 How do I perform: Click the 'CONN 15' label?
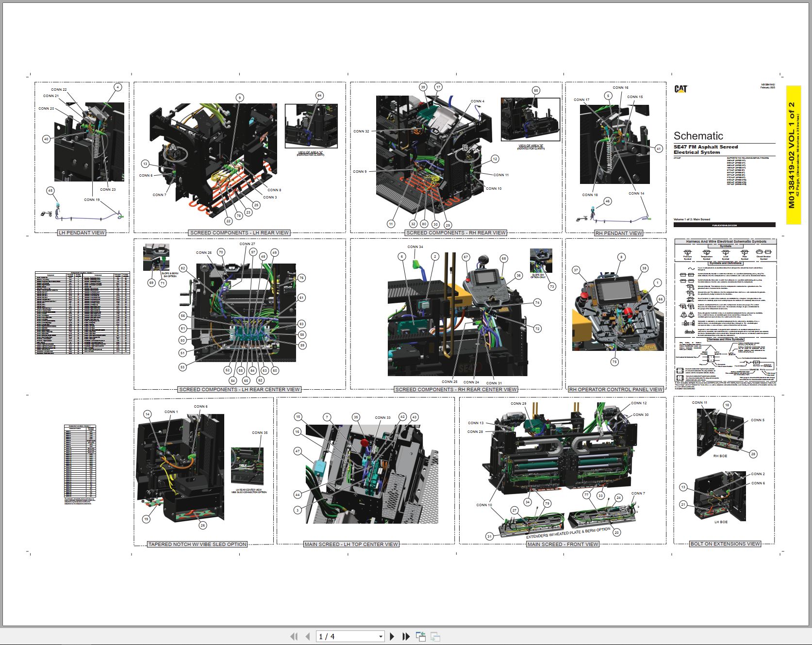[635, 97]
